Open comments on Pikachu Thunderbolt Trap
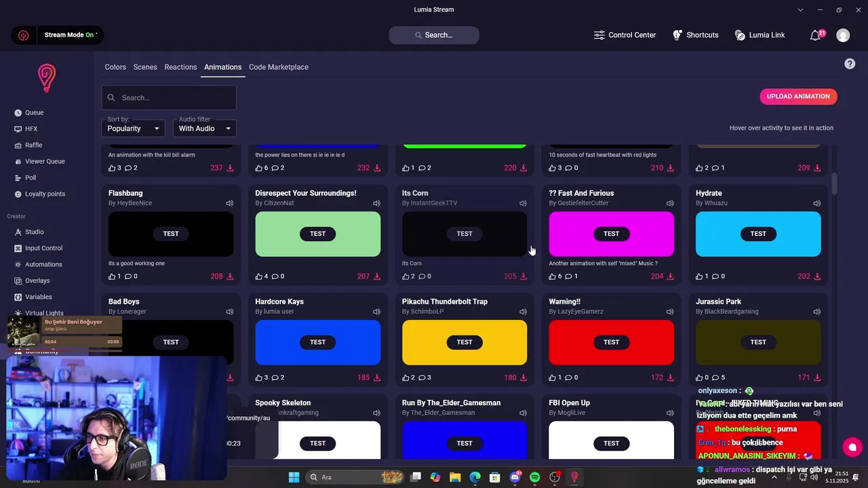868x488 pixels. [422, 378]
